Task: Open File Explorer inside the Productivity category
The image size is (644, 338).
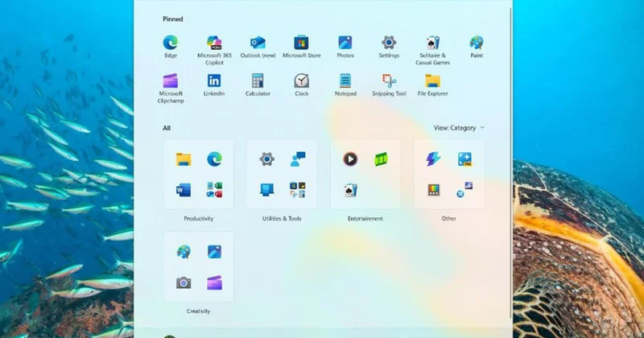Action: (x=184, y=159)
